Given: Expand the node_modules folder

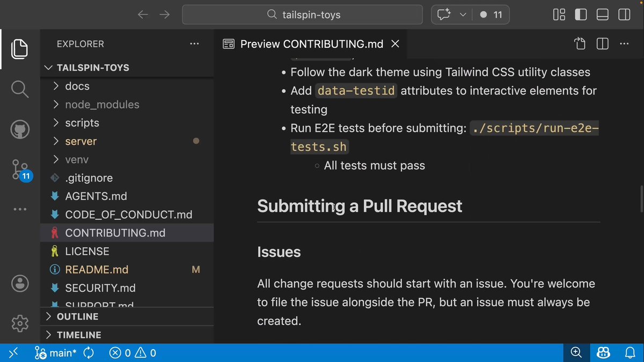Looking at the screenshot, I should (127, 105).
